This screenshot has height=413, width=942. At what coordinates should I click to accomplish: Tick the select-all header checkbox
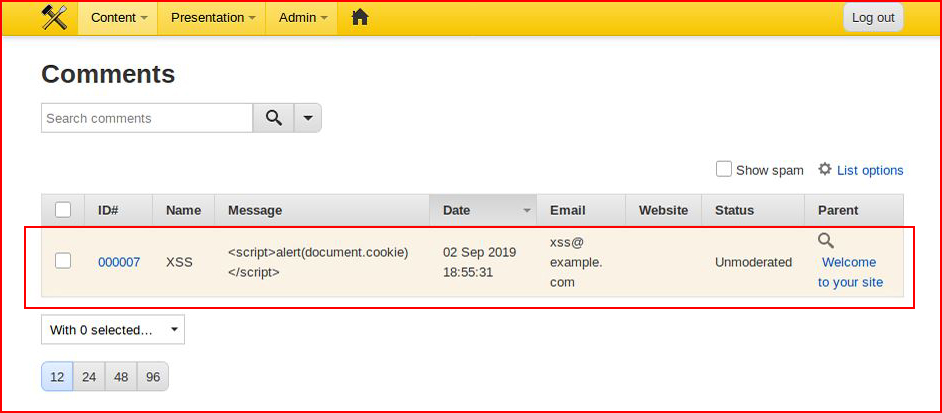pyautogui.click(x=62, y=210)
